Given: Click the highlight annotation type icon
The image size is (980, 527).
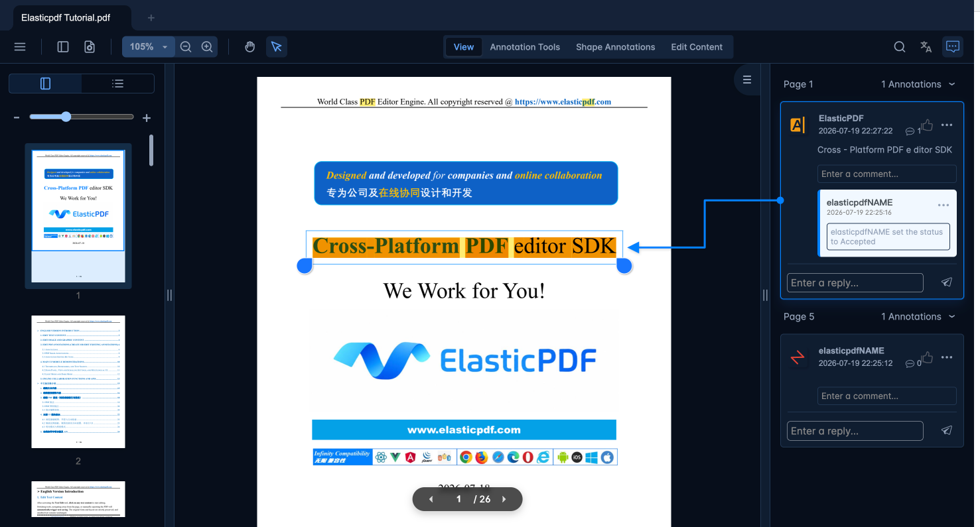Looking at the screenshot, I should 798,125.
